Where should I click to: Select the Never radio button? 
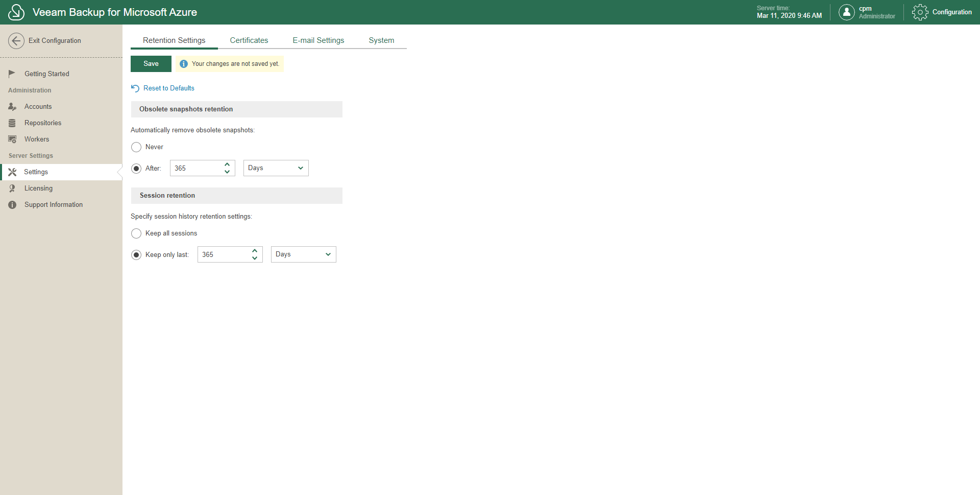(136, 147)
